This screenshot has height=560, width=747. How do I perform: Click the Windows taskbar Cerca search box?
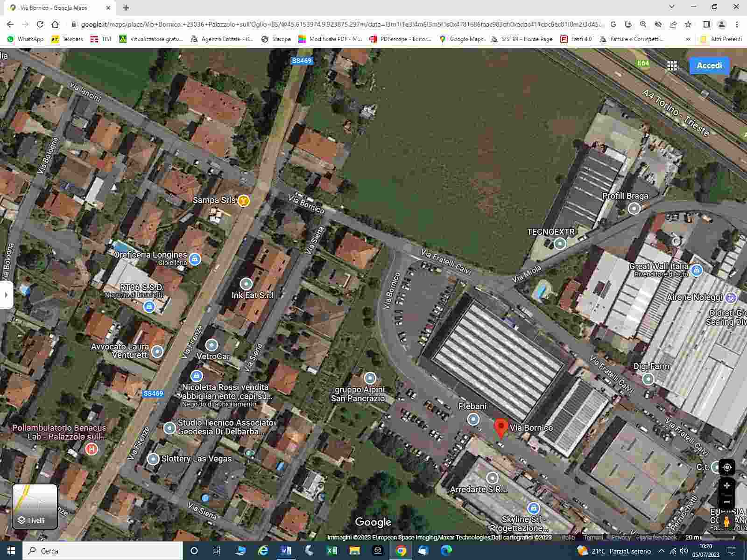(103, 551)
